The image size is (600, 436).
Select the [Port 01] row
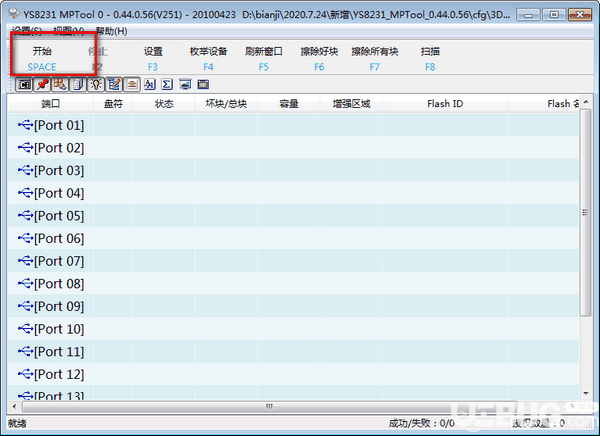click(x=293, y=125)
